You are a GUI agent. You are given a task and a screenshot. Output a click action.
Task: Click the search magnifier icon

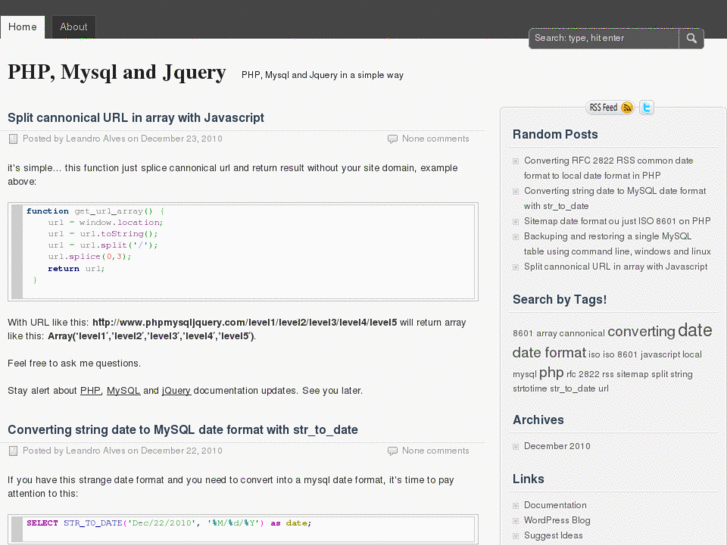coord(692,38)
